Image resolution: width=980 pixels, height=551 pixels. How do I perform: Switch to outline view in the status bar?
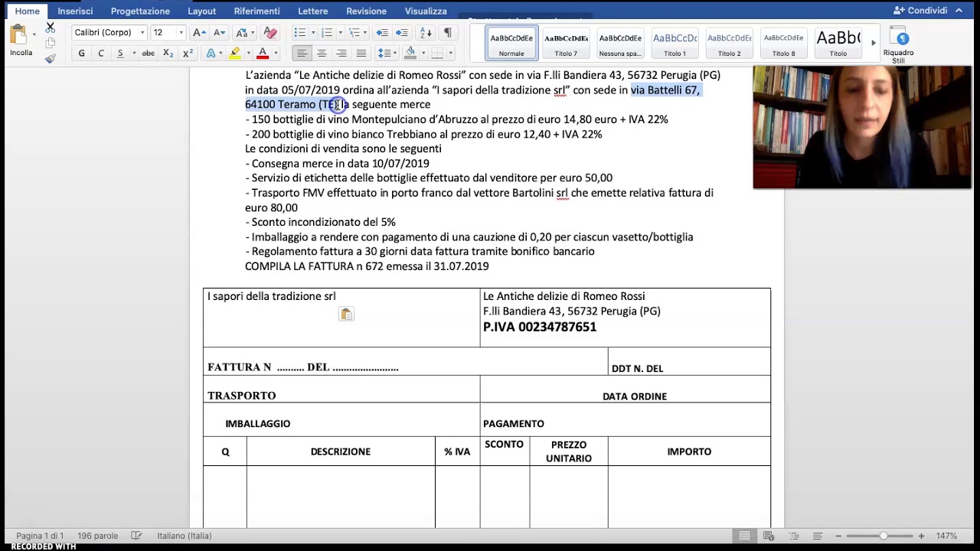[793, 536]
